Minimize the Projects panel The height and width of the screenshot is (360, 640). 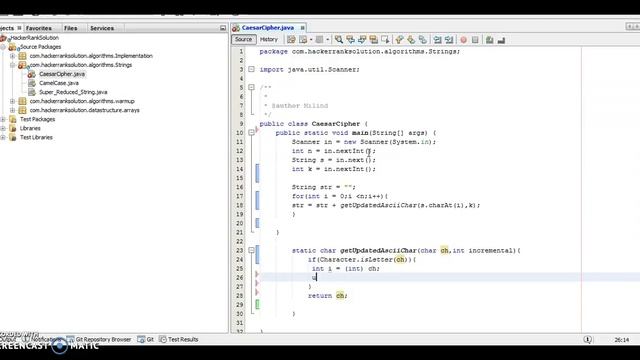[223, 28]
